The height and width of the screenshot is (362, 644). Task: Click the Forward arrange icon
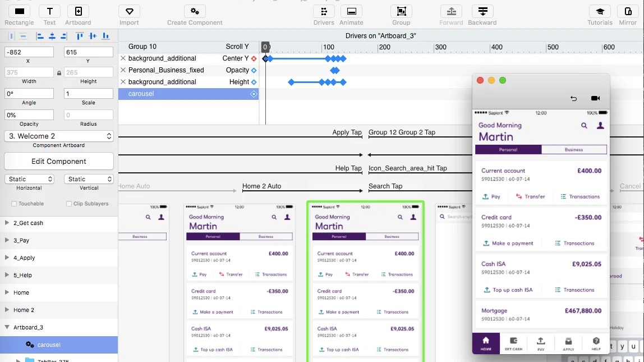(x=451, y=11)
